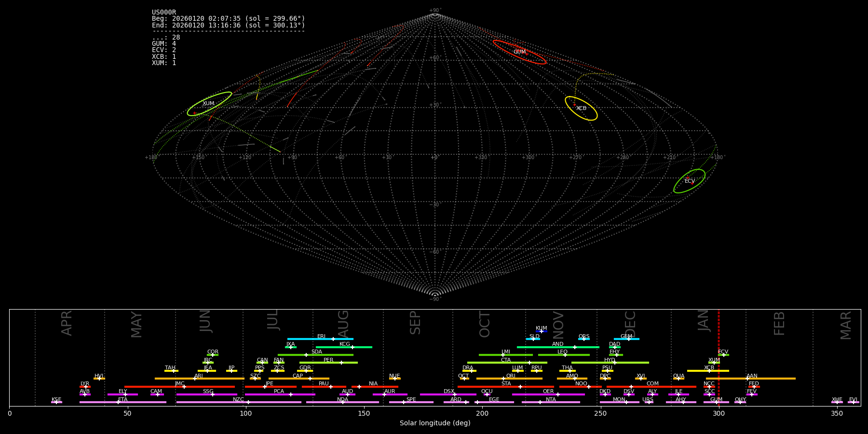868x434 pixels.
Task: Click the ARI shower bar label
Action: pos(199,376)
